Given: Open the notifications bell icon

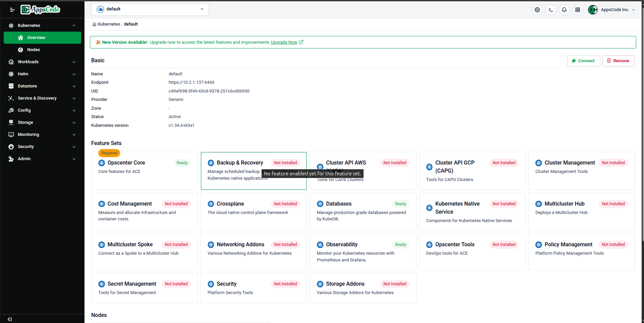Looking at the screenshot, I should (564, 10).
